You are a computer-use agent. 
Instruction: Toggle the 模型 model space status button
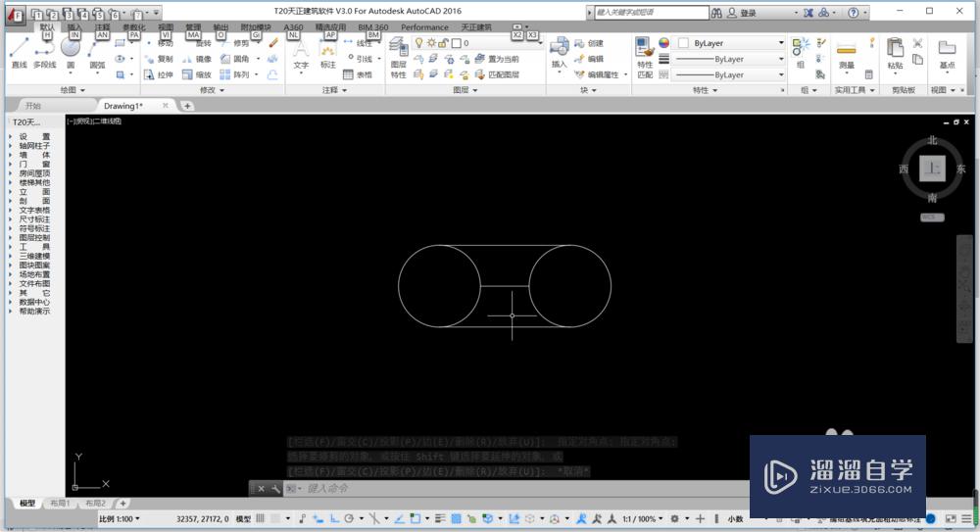click(243, 518)
